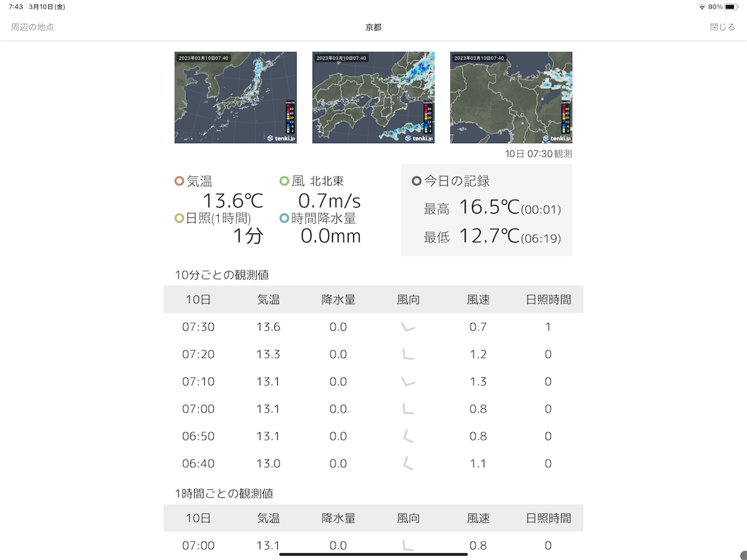Viewport: 747px width, 560px height.
Task: Tap the 13.3 temperature cell at 07:20
Action: 268,354
